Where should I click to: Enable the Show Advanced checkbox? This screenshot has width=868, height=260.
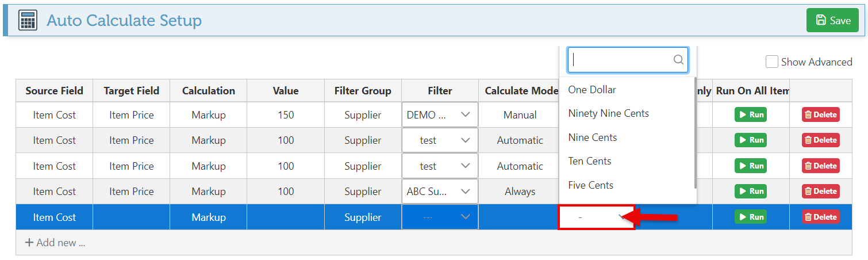tap(772, 62)
